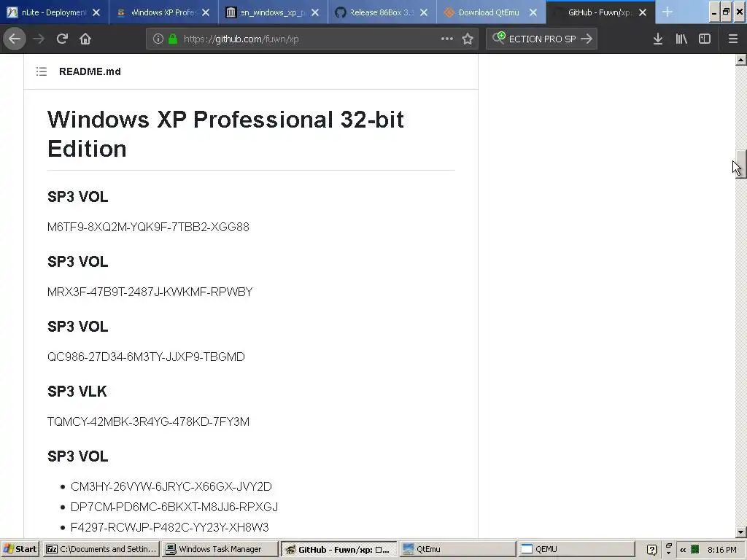747x560 pixels.
Task: Click the search box with ECTION PRO SP
Action: pos(542,39)
